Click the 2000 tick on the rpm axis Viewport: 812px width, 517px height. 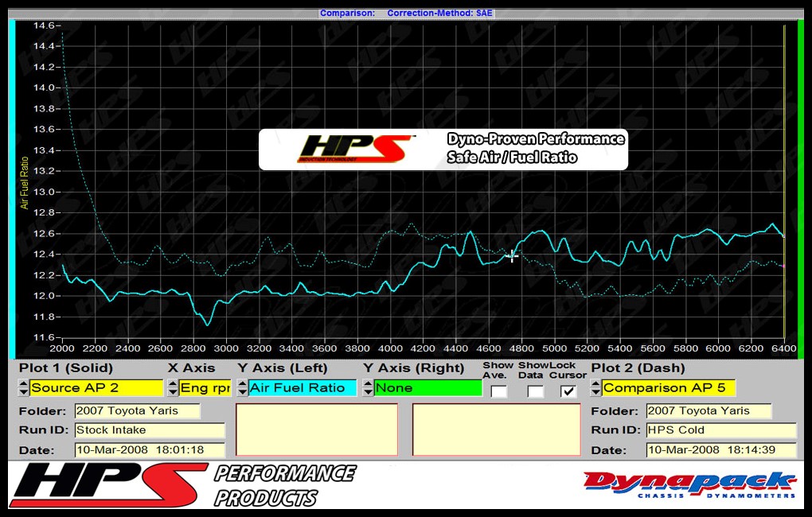coord(62,348)
